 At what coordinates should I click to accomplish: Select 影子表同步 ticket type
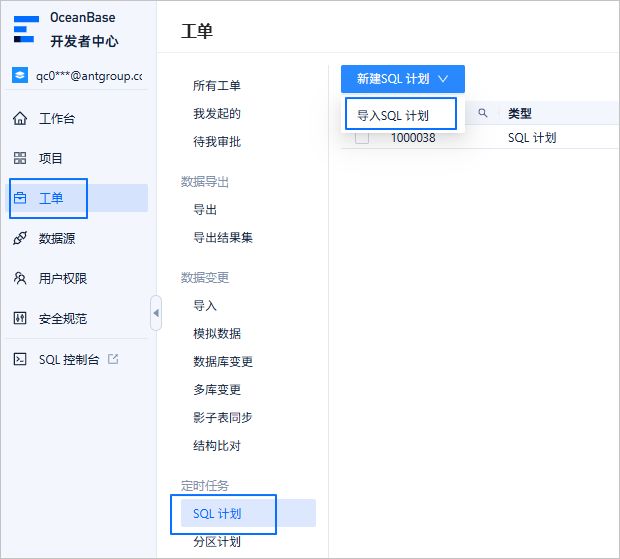pos(223,417)
